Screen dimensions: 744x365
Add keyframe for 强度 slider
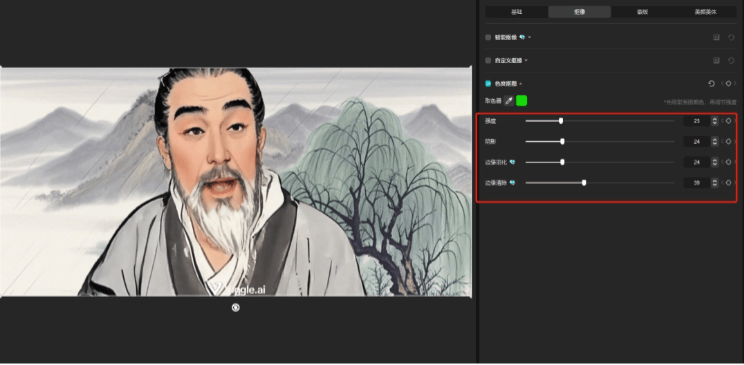click(x=728, y=121)
